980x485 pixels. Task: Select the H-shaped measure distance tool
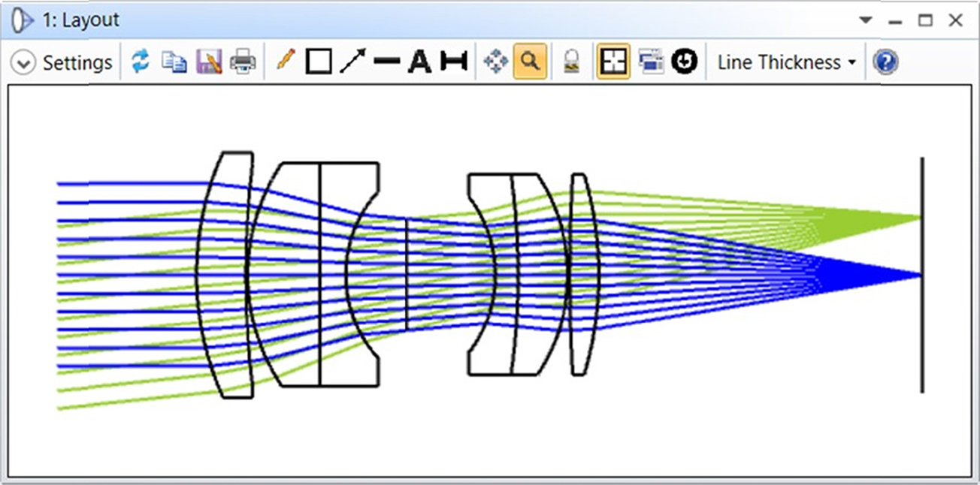click(453, 62)
